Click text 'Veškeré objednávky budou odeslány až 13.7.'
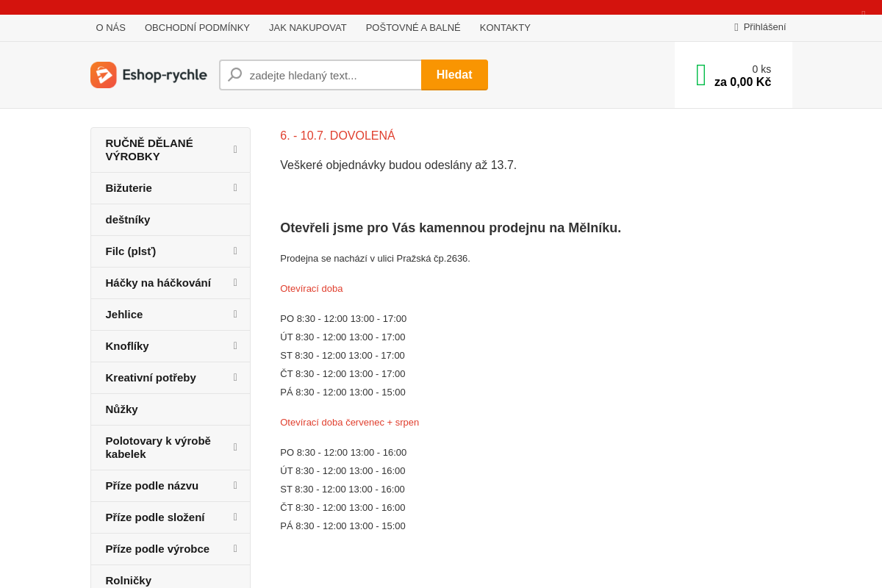The image size is (882, 588). pos(398,165)
